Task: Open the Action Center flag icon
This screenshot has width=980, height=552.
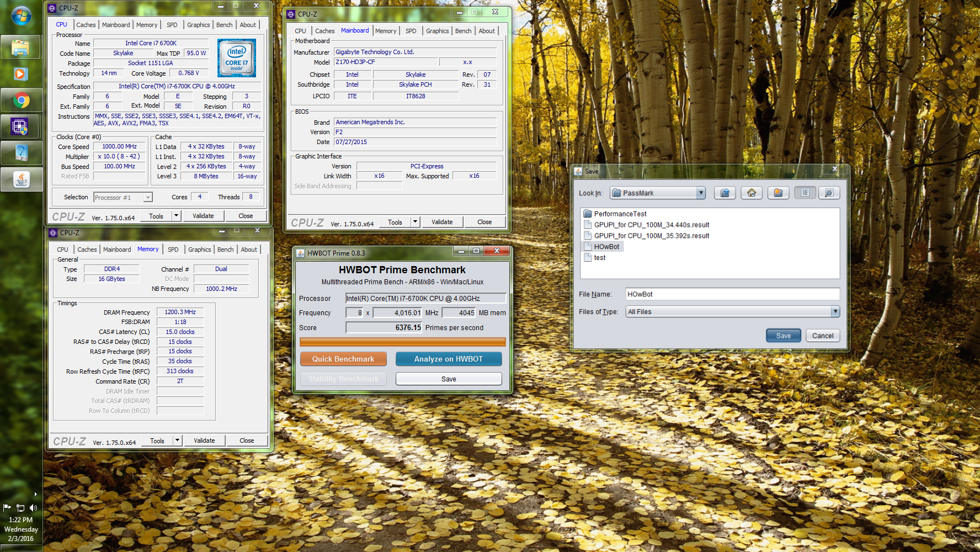Action: (x=7, y=507)
